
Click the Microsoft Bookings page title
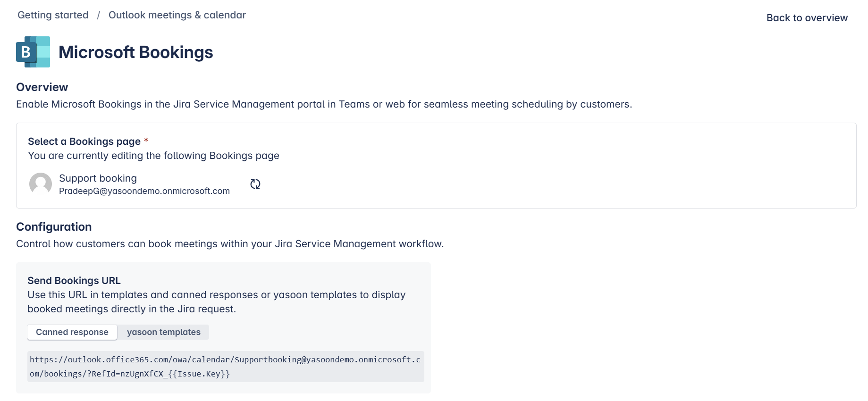[x=135, y=52]
